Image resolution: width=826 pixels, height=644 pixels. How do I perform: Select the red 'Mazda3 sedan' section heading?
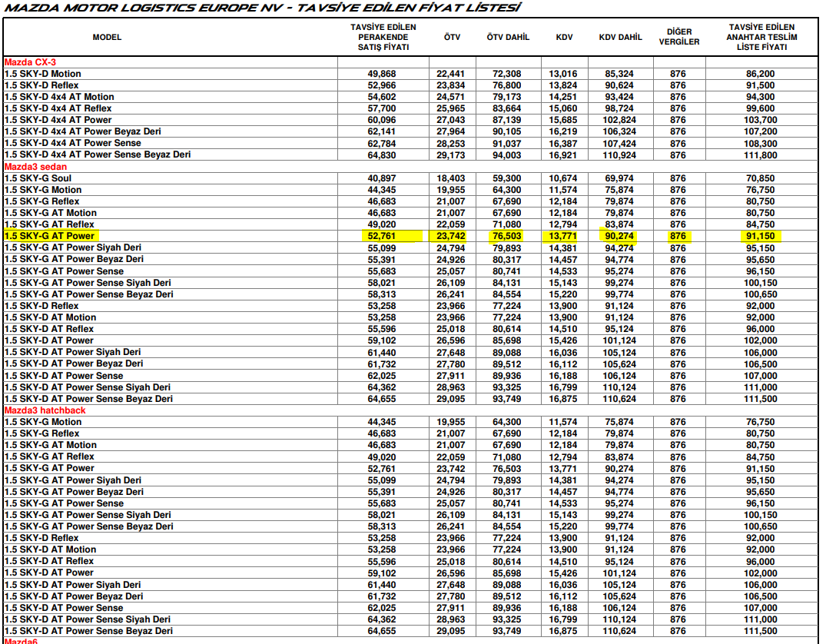pyautogui.click(x=35, y=167)
